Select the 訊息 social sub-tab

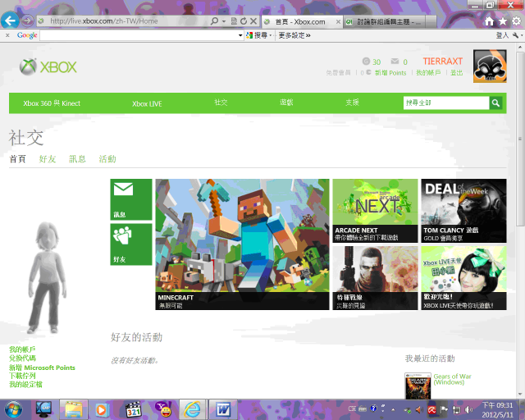click(77, 159)
